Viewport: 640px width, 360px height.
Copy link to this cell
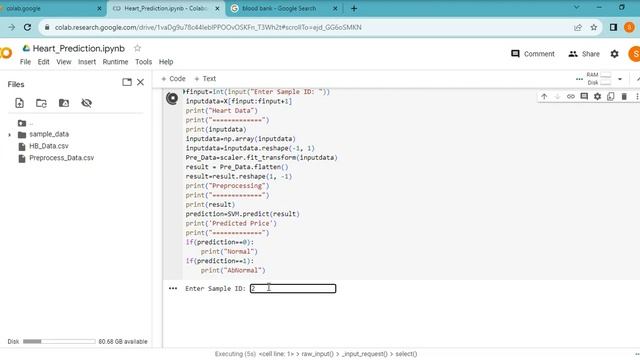click(571, 96)
